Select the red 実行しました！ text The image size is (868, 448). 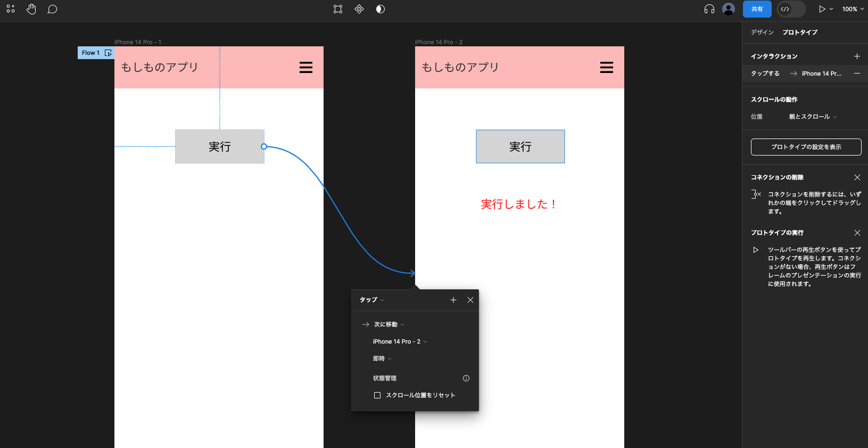point(519,204)
